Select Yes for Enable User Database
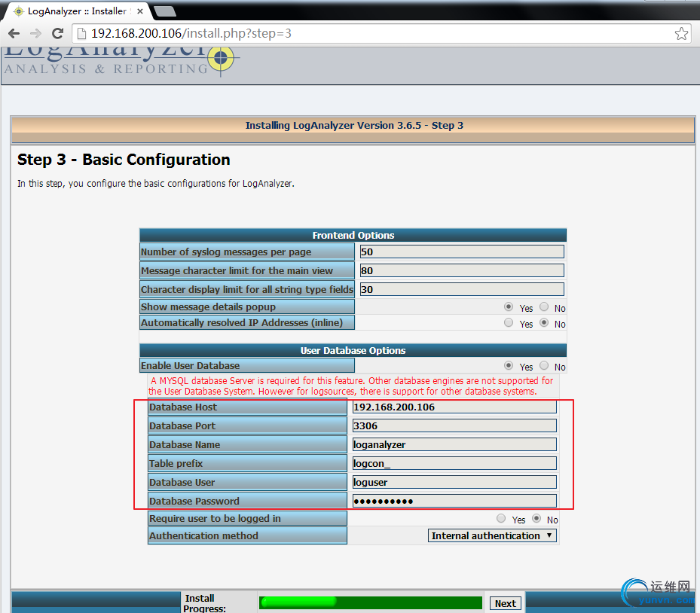Screen dimensions: 700x613 click(x=509, y=365)
